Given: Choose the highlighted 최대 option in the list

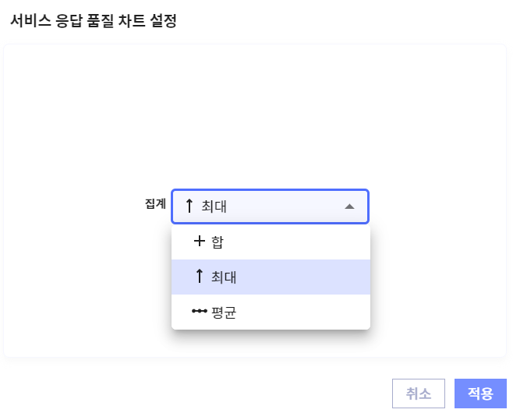Looking at the screenshot, I should point(271,277).
